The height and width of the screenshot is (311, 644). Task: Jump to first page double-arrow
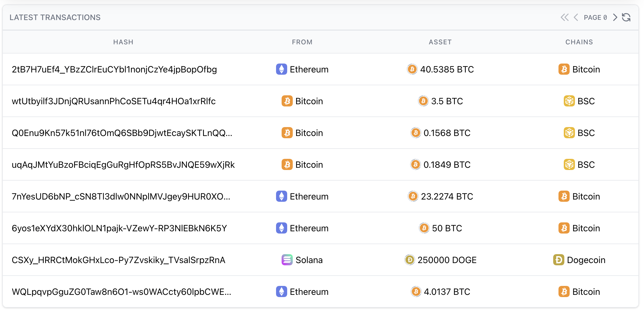[564, 18]
